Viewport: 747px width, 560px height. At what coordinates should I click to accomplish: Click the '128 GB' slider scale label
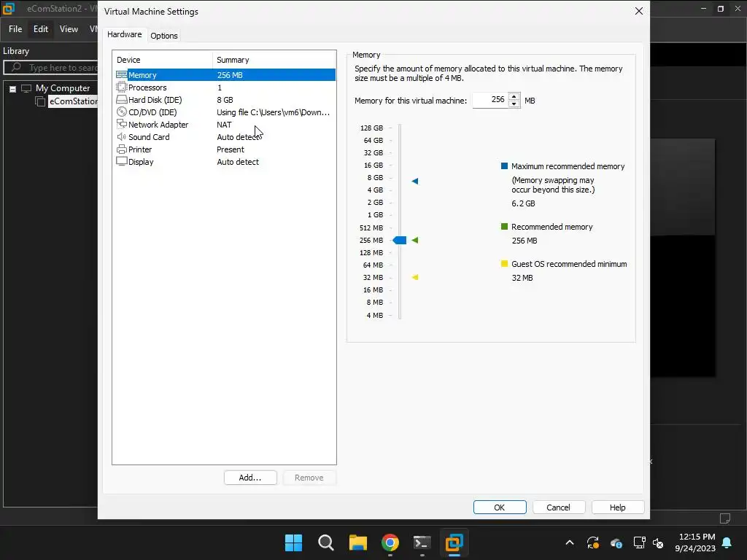coord(371,128)
